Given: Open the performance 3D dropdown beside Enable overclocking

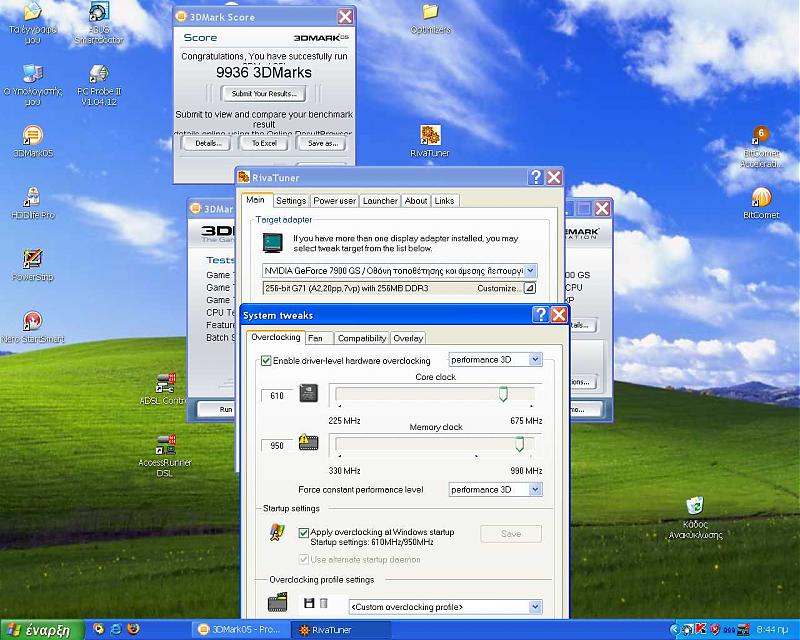Looking at the screenshot, I should (x=535, y=360).
